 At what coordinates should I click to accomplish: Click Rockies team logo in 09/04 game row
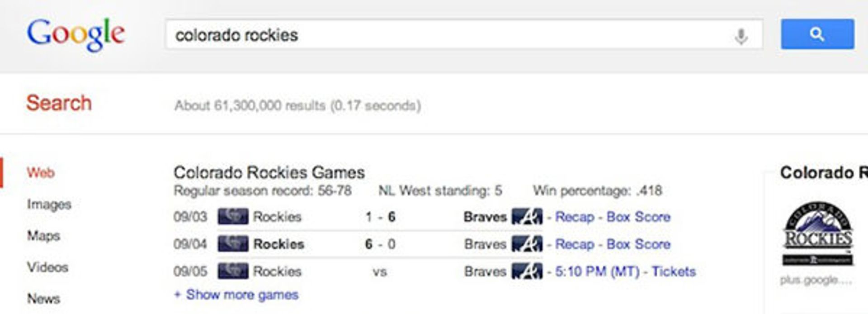tap(233, 244)
